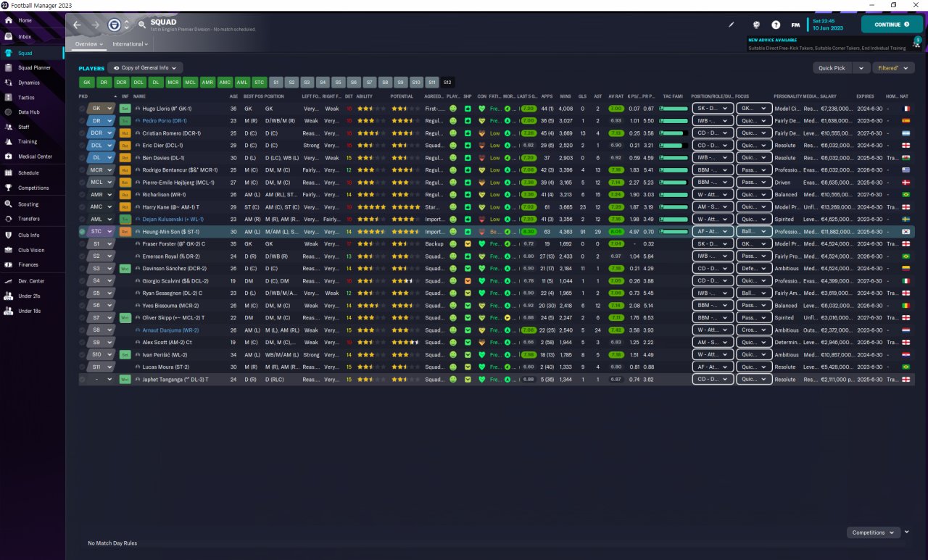Open Dejan Kulusevski's player profile link
The height and width of the screenshot is (560, 928).
point(173,220)
